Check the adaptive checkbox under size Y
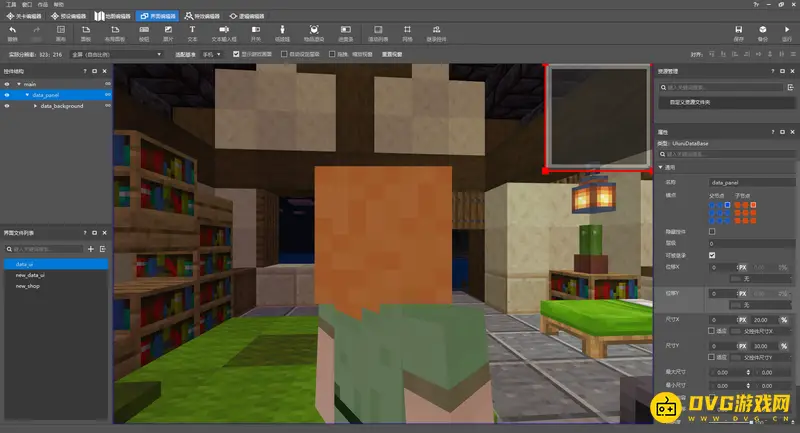Screen dimensions: 800x433 711,357
